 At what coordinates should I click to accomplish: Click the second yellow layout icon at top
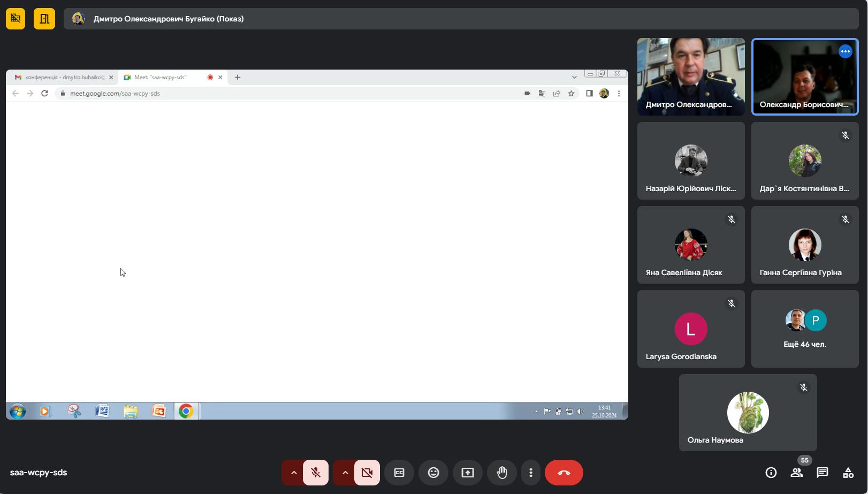click(44, 19)
